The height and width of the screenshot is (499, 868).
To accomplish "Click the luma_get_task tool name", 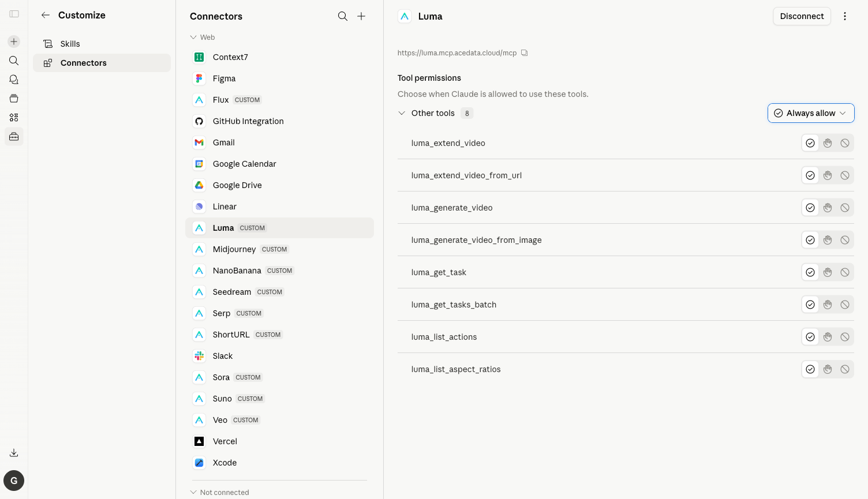I will click(439, 272).
